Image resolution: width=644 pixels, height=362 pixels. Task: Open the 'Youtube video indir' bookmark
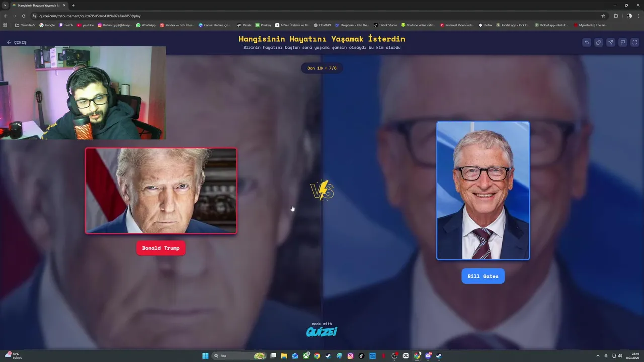418,25
